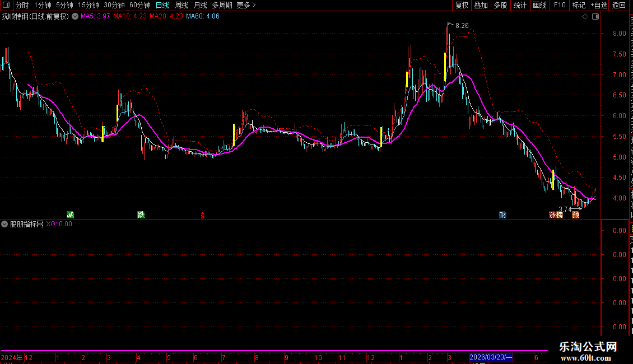Click the 8.26 high price annotation

point(462,25)
